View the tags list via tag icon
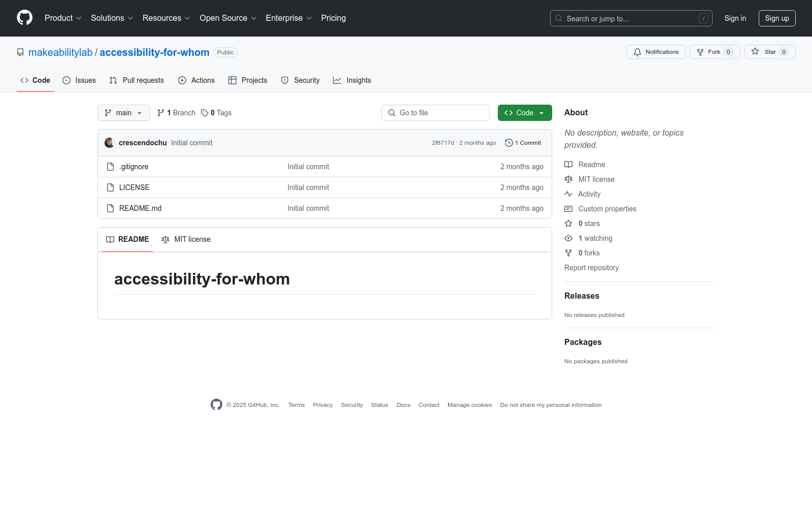 pyautogui.click(x=205, y=113)
